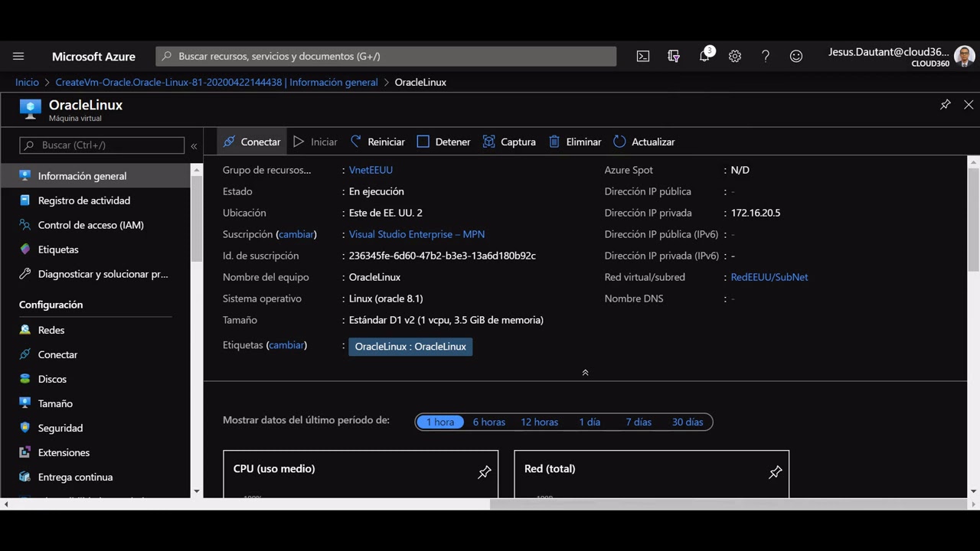The width and height of the screenshot is (980, 551).
Task: Click the Conectar toolbar button
Action: [252, 142]
